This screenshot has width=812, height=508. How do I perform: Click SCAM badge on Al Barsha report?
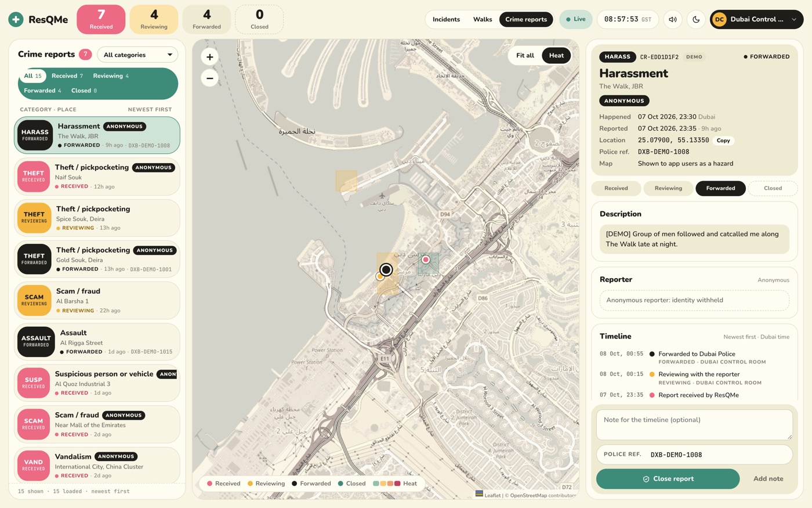click(x=34, y=300)
